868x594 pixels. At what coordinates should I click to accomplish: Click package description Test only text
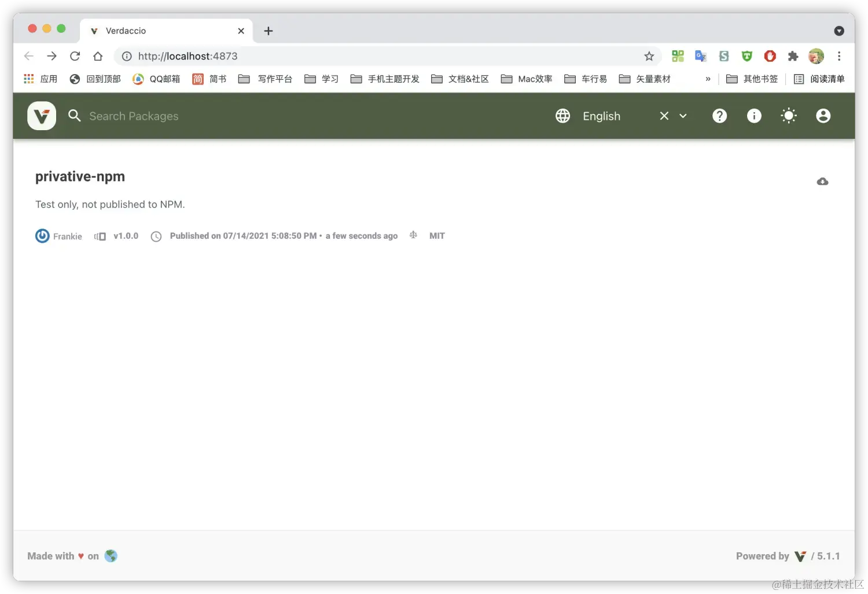click(x=110, y=204)
